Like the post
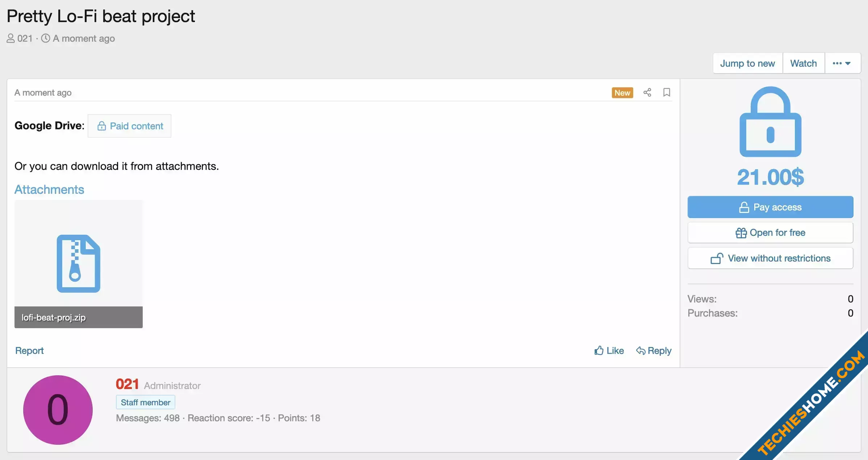 (x=609, y=351)
